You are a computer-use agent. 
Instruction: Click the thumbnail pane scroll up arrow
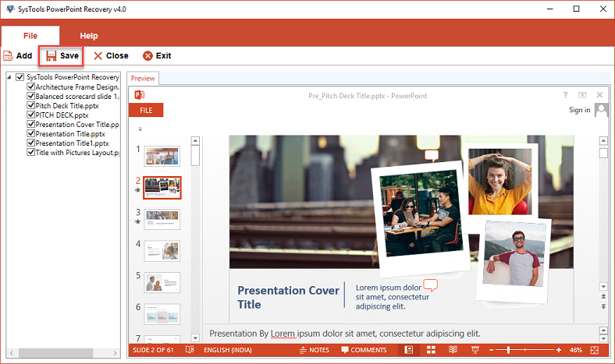[195, 140]
